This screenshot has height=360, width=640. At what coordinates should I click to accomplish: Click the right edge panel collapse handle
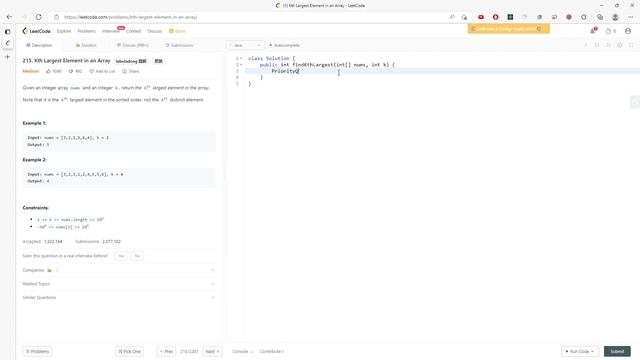(635, 102)
